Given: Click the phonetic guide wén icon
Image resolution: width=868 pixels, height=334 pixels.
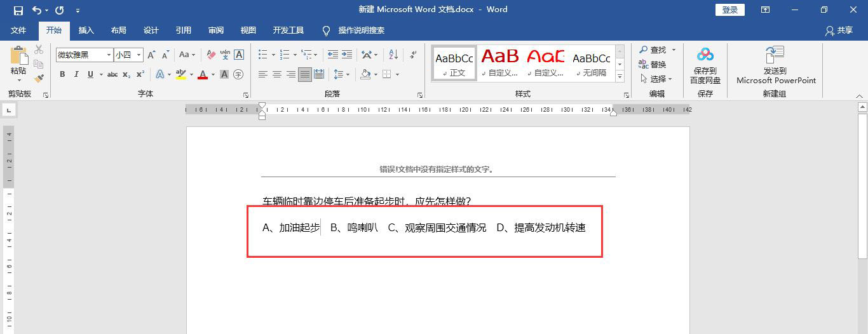Looking at the screenshot, I should tap(225, 55).
